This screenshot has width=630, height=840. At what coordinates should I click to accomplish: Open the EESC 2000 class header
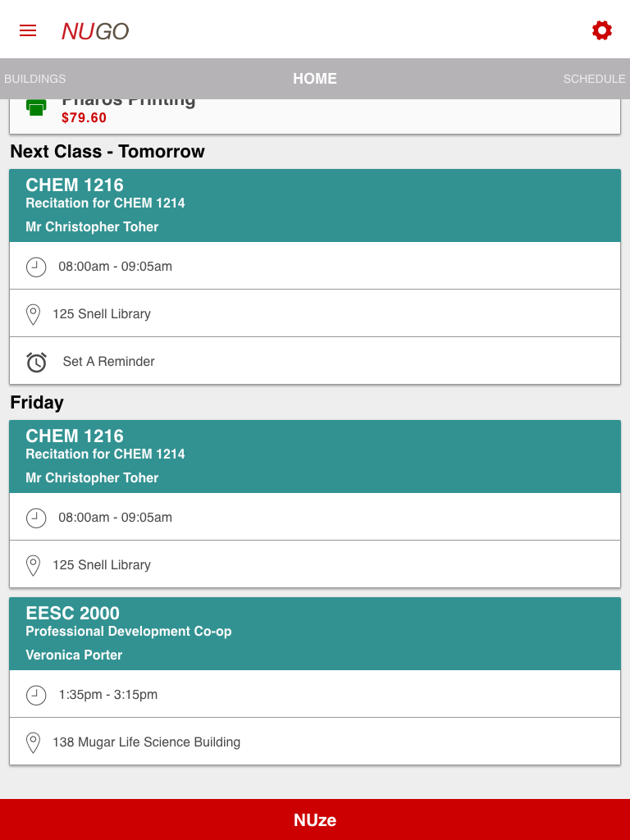click(x=315, y=633)
